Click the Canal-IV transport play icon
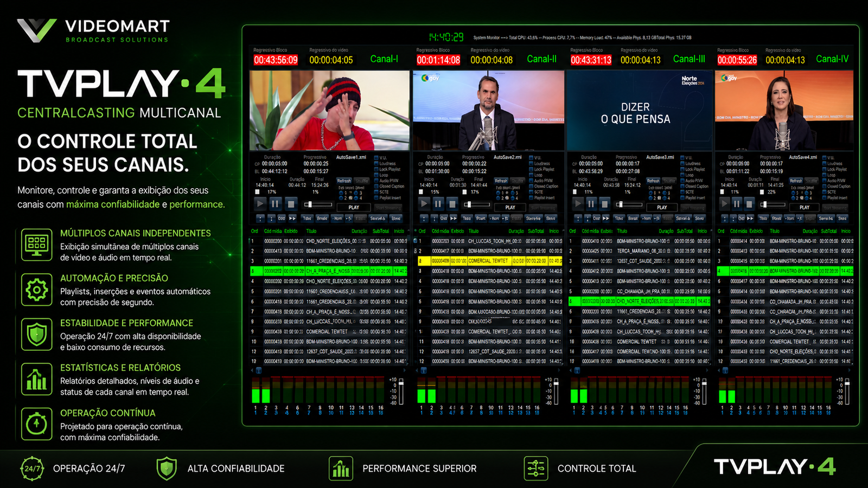This screenshot has height=488, width=868. [724, 204]
